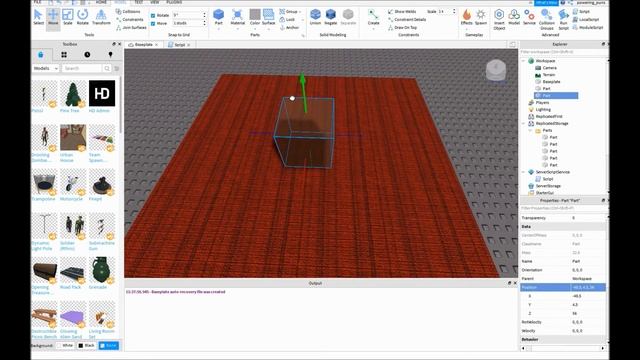Screen dimensions: 640x360
Task: Open Insert Object tool
Action: pos(499,19)
